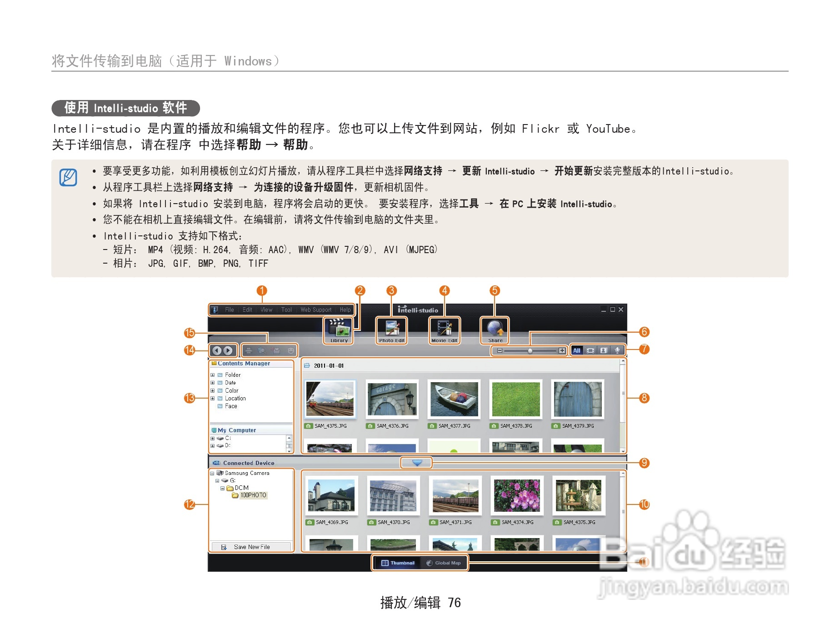Screen dimensions: 840x634
Task: Click the print icon in toolbar
Action: pos(249,350)
